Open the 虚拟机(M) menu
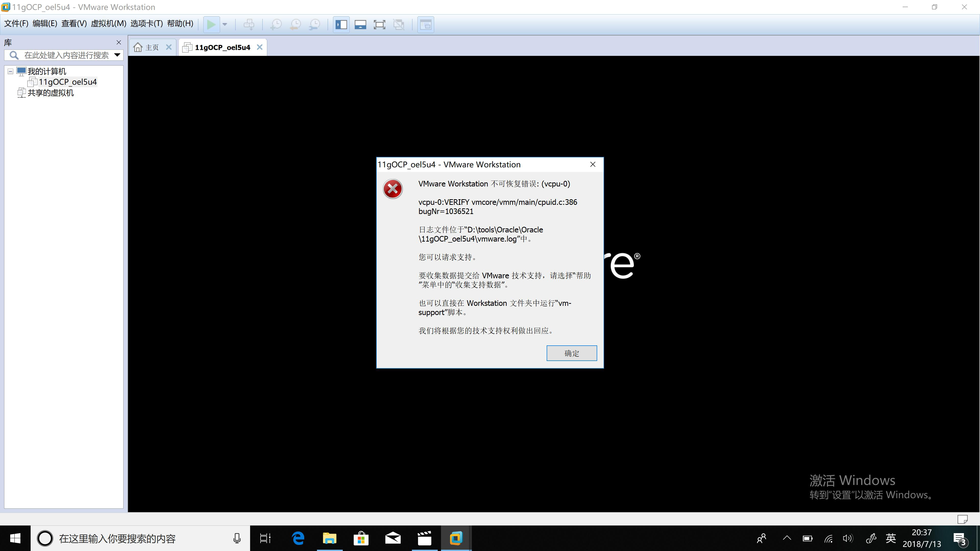Viewport: 980px width, 551px height. [108, 23]
